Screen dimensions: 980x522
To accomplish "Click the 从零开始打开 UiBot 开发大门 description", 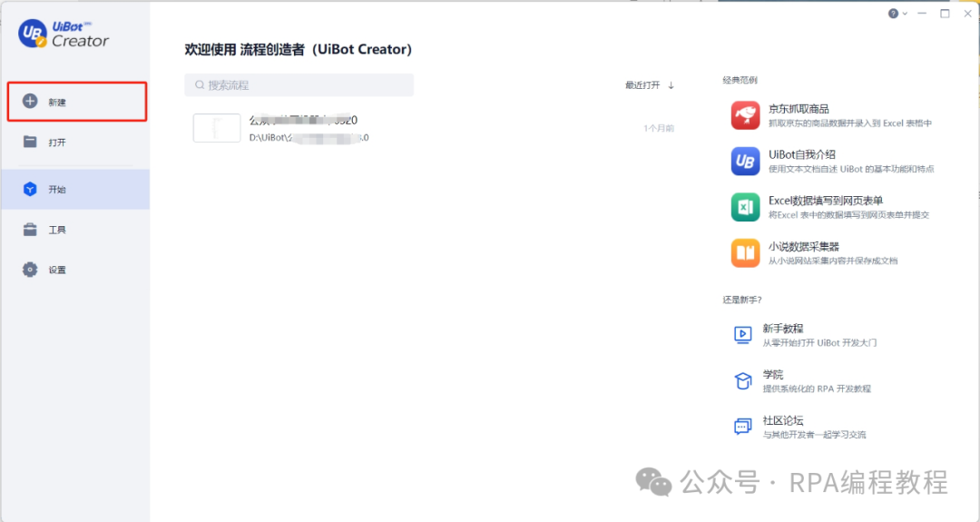I will point(819,342).
